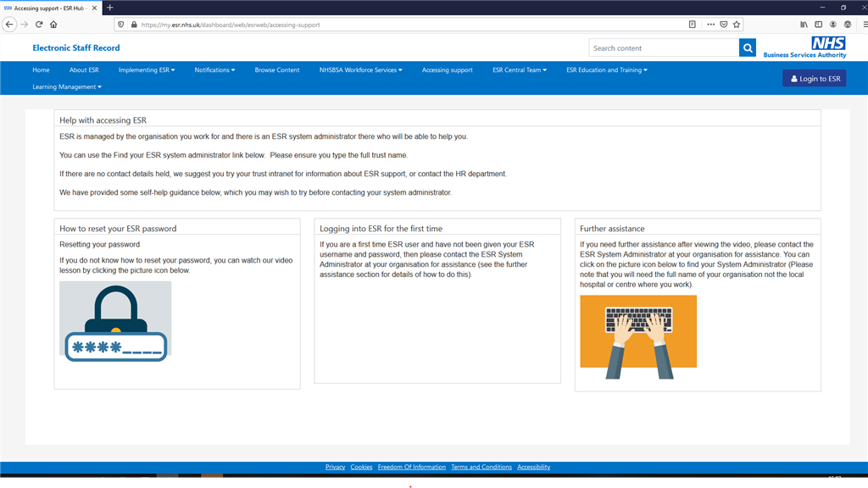Open the browser hamburger menu

click(865, 25)
